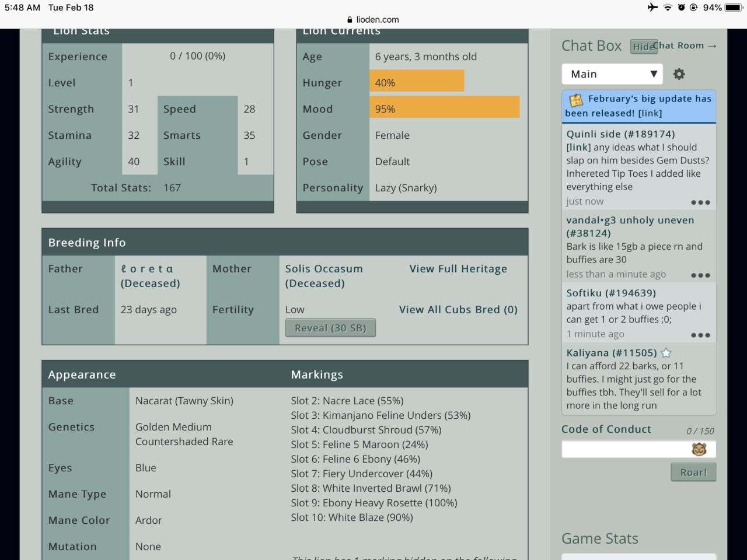Click the Game Stats heading
The height and width of the screenshot is (560, 747).
click(600, 538)
